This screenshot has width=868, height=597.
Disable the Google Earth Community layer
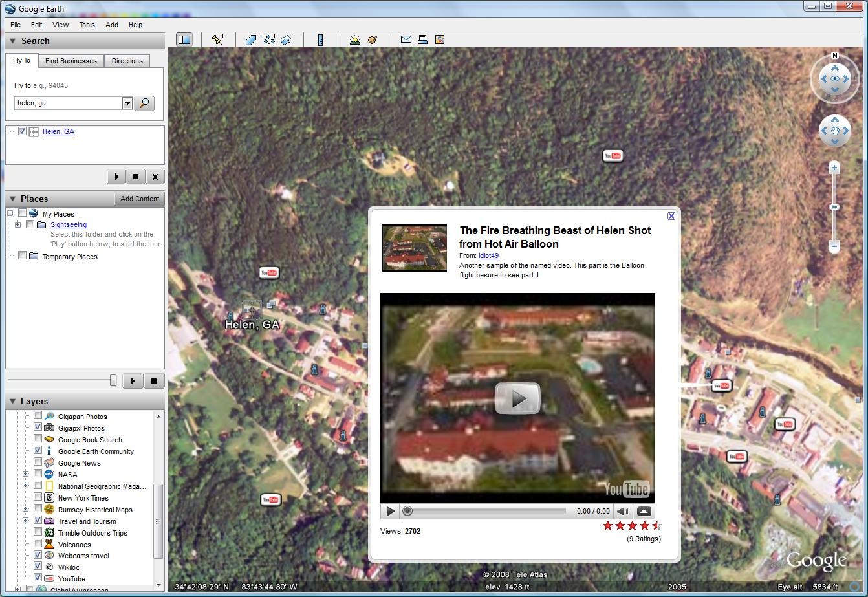(38, 451)
